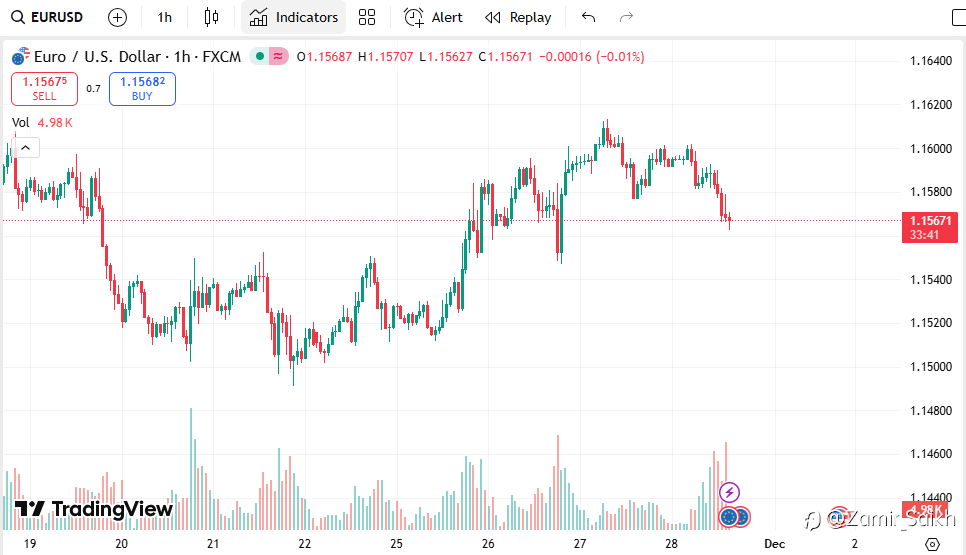Image resolution: width=966 pixels, height=555 pixels.
Task: Click the red SELL price button
Action: [44, 89]
